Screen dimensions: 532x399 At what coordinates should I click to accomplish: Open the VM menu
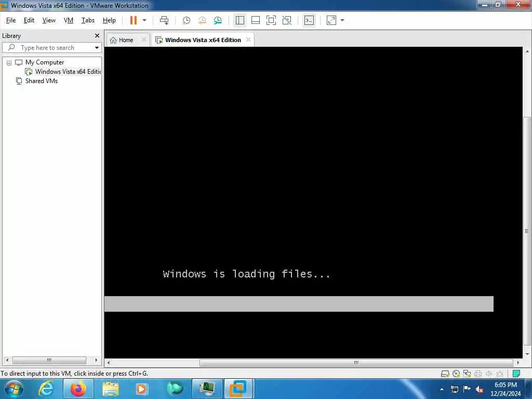(x=69, y=20)
